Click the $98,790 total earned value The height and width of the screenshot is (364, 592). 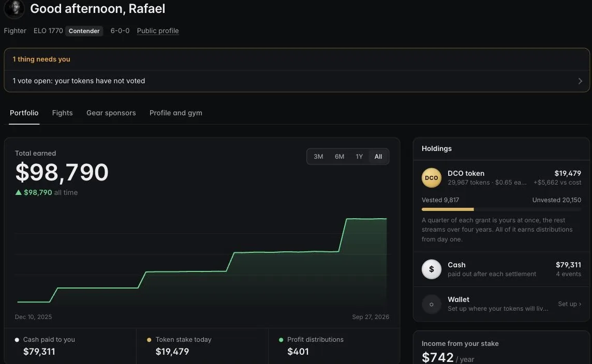tap(62, 172)
